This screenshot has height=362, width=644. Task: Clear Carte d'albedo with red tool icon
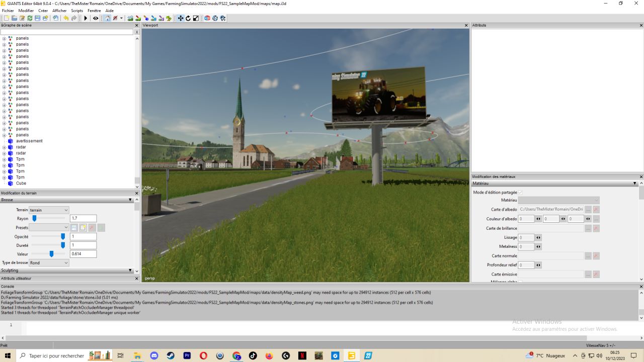596,209
